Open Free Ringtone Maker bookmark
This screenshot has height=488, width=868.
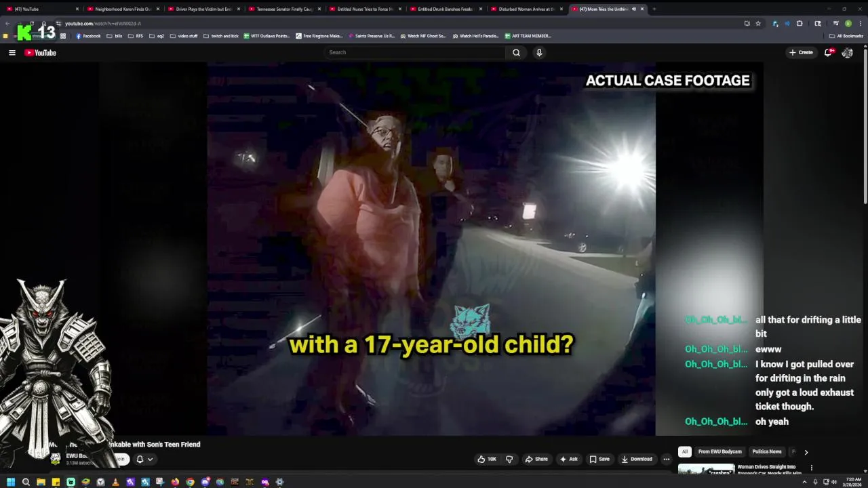(x=319, y=36)
